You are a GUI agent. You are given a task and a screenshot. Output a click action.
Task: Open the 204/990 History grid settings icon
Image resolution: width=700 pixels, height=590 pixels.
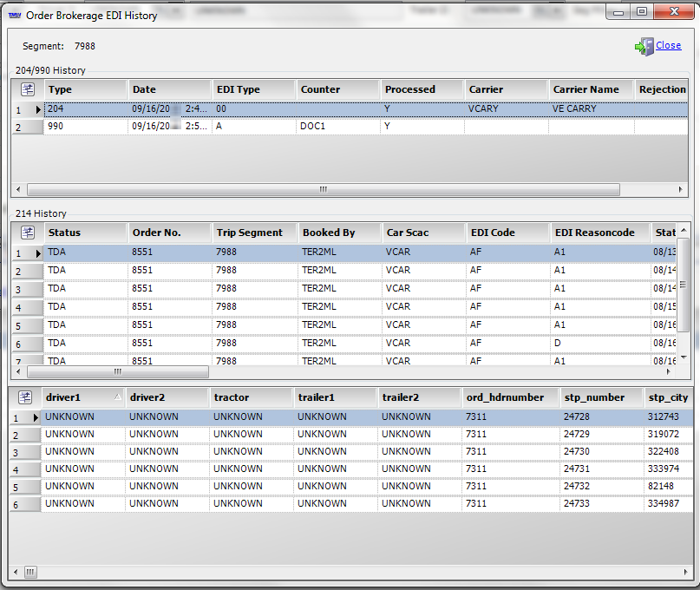pyautogui.click(x=27, y=89)
